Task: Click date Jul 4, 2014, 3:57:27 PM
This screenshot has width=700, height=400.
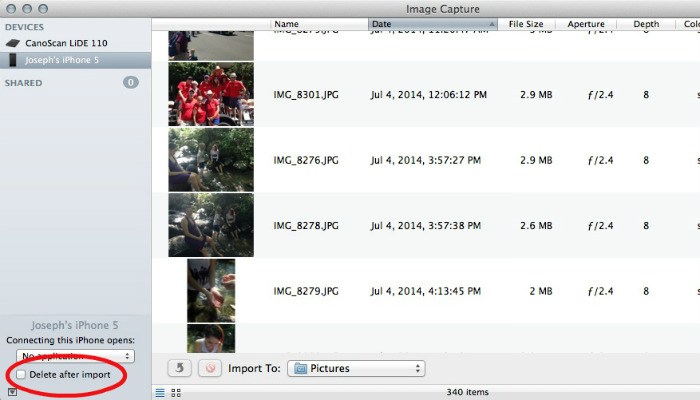Action: 425,160
